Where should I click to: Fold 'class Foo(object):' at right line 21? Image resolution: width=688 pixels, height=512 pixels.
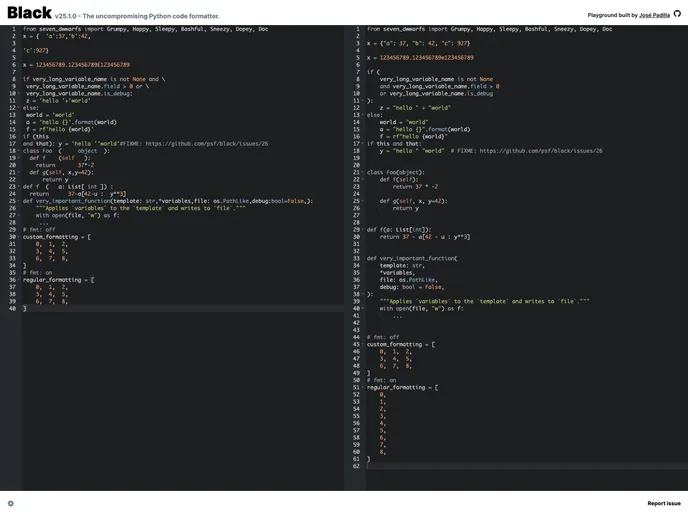[x=363, y=172]
